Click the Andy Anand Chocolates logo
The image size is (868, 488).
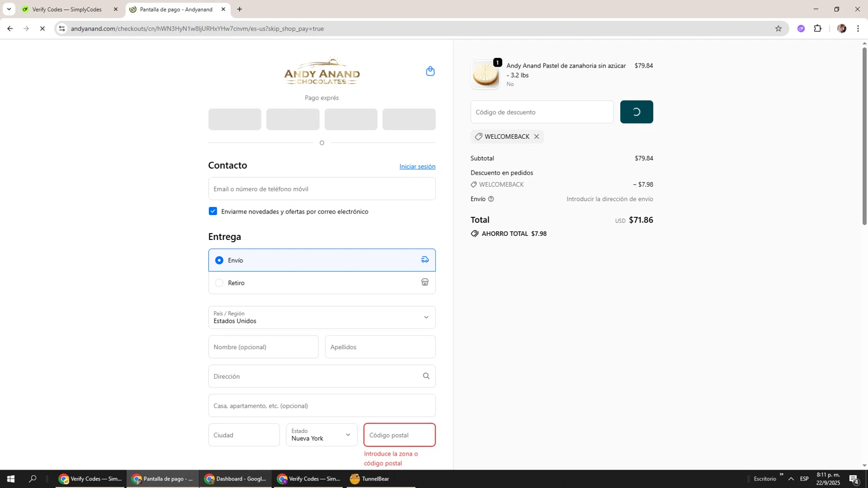322,72
